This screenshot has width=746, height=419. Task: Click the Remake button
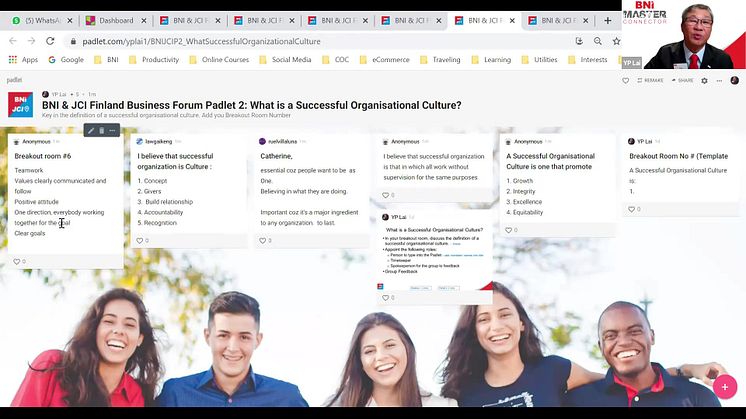(x=650, y=80)
